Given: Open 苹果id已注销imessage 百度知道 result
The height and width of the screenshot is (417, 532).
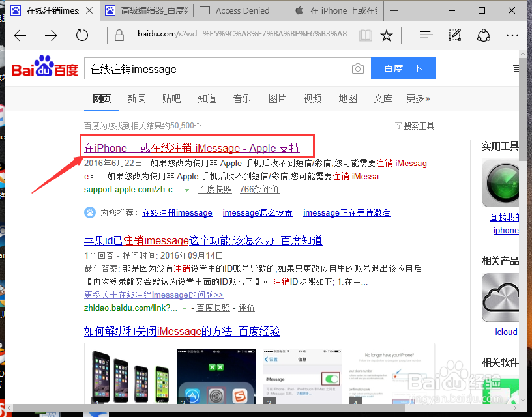Looking at the screenshot, I should pyautogui.click(x=203, y=240).
